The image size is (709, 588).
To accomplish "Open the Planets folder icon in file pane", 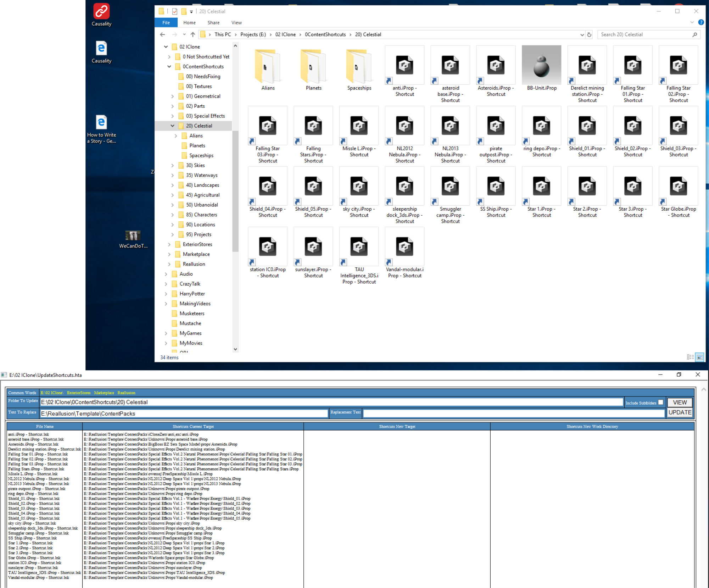I will pos(313,69).
